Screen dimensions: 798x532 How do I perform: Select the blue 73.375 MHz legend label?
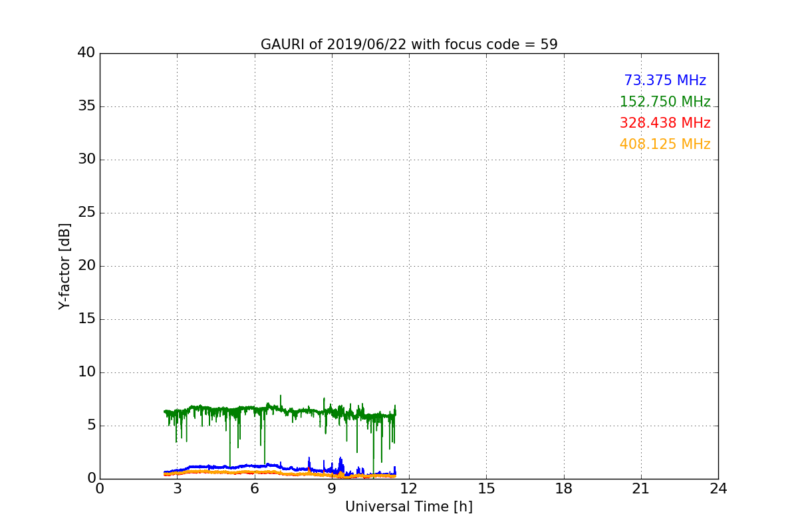pyautogui.click(x=665, y=80)
